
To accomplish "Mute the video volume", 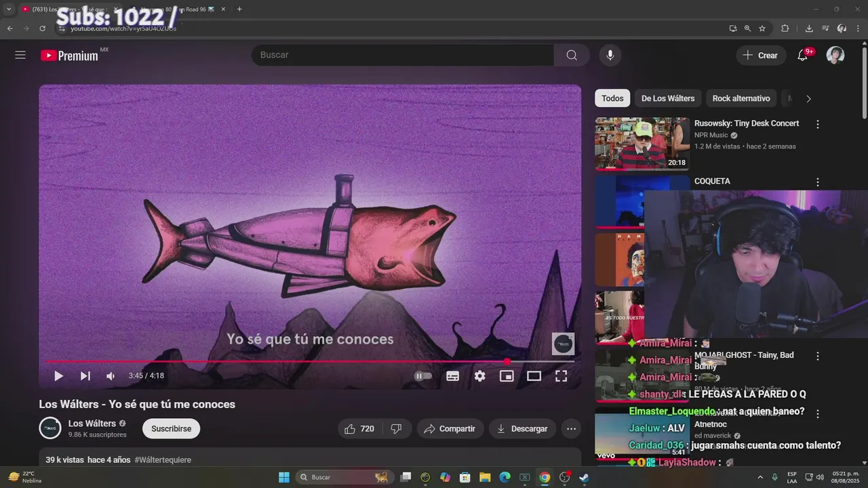I will coord(111,375).
